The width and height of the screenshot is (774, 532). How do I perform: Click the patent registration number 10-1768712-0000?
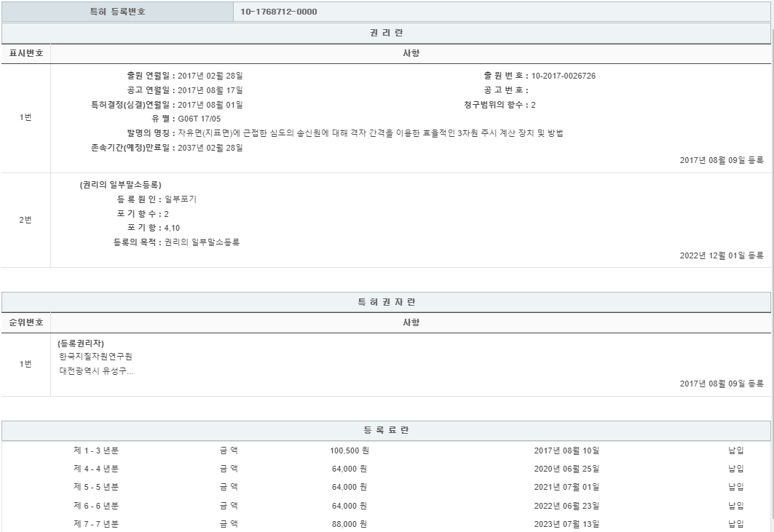tap(278, 12)
